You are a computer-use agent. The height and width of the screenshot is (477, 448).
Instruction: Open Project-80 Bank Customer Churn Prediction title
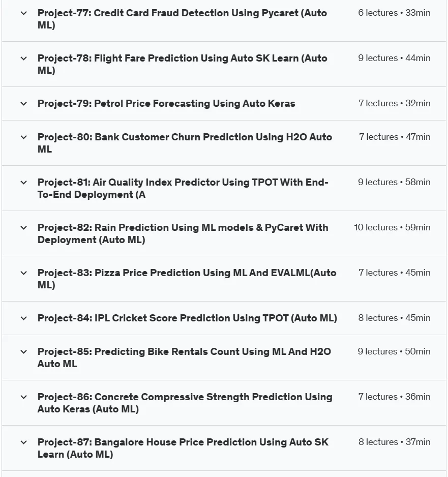point(185,143)
